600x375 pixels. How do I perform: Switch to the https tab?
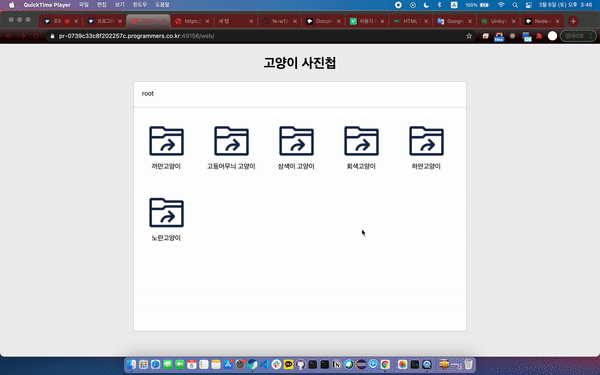[x=192, y=21]
